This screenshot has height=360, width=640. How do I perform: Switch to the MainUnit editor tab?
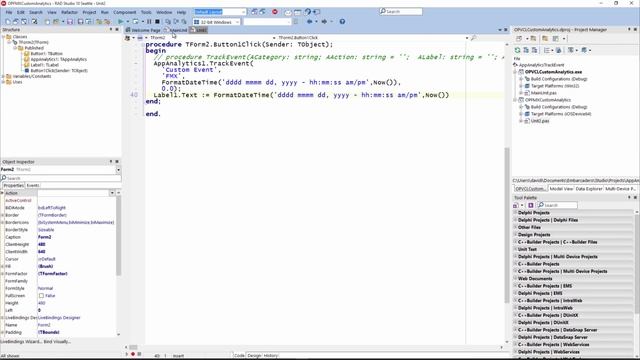[x=176, y=30]
